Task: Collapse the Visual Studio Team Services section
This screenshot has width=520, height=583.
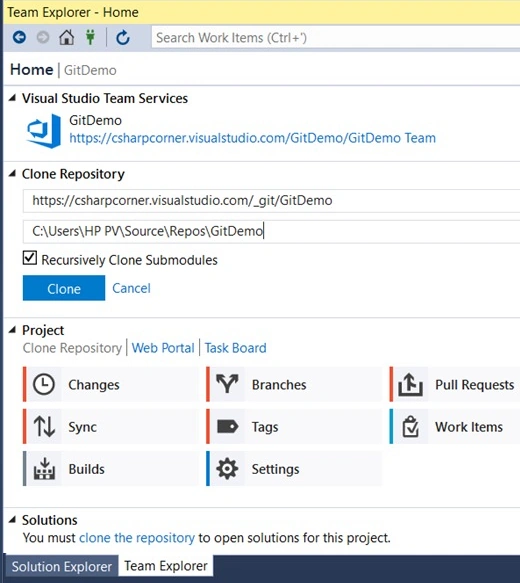Action: click(x=13, y=98)
